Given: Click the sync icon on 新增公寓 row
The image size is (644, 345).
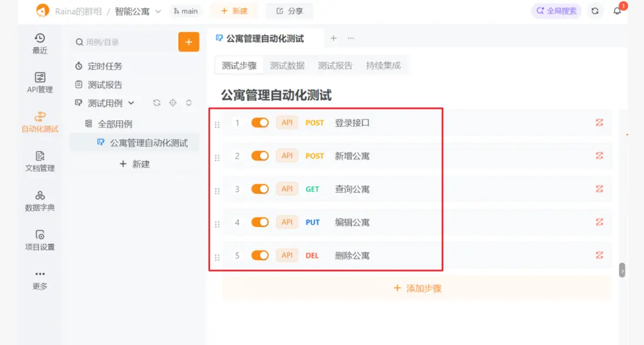Looking at the screenshot, I should click(x=599, y=156).
